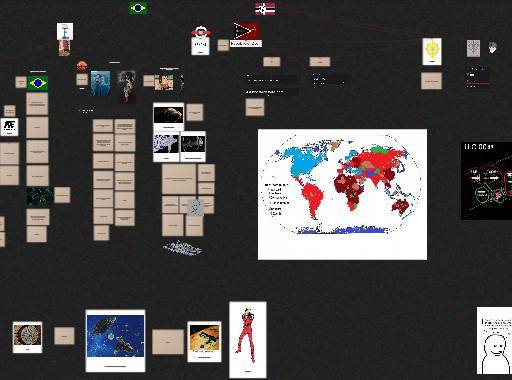Click the tan note between station and blue space cards
The height and width of the screenshot is (380, 512).
pyautogui.click(x=64, y=336)
